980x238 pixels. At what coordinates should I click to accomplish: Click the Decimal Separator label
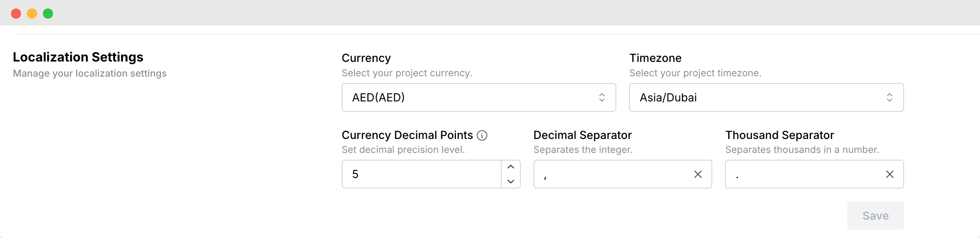(x=582, y=135)
